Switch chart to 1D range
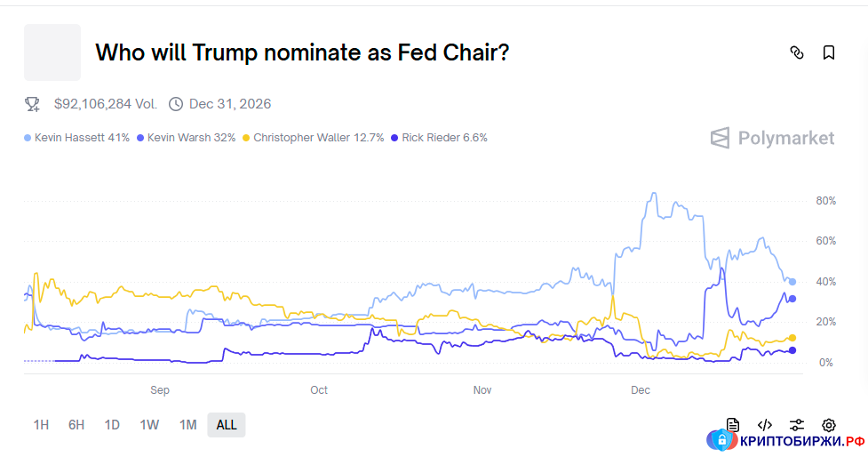868x457 pixels. (x=112, y=425)
